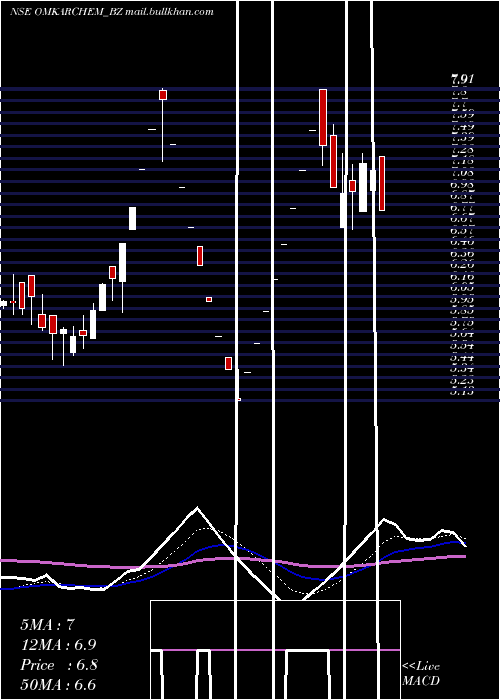Click the NSE OMKARCHEM_BZ chart title
This screenshot has width=500, height=700.
click(112, 12)
